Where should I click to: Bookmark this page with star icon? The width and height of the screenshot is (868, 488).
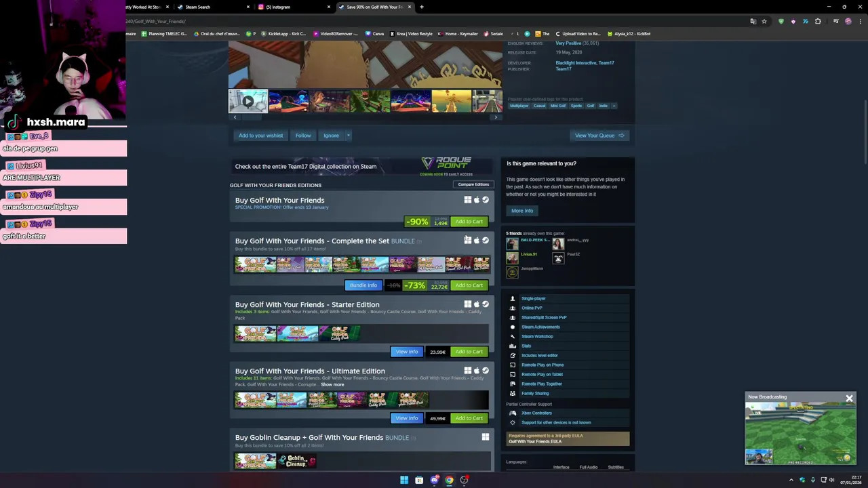coord(764,21)
